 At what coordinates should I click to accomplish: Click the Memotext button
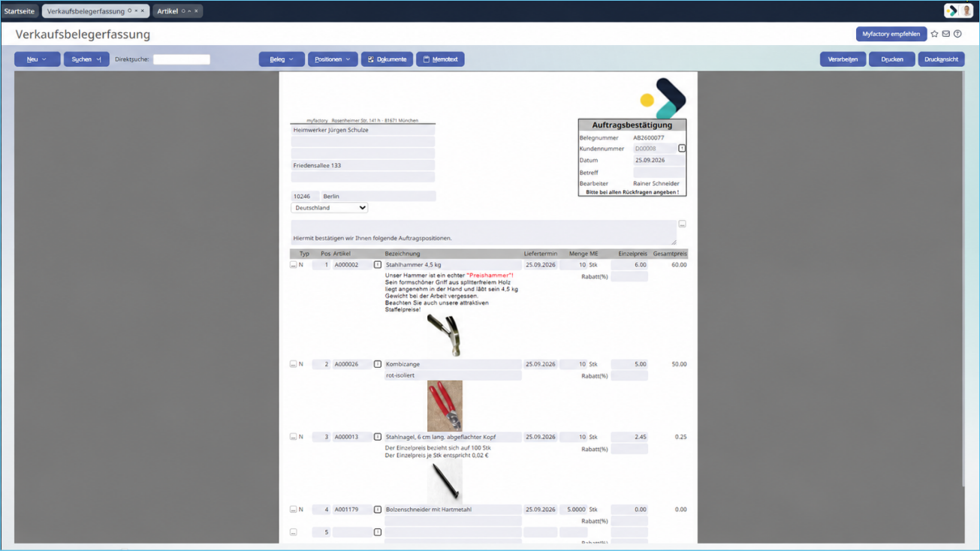(x=440, y=59)
